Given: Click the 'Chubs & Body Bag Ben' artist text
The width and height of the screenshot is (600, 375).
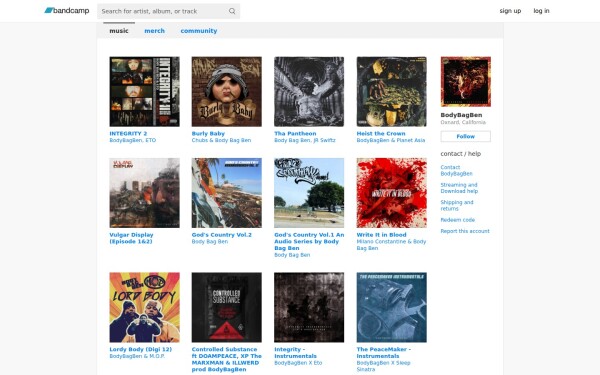Looking at the screenshot, I should (221, 140).
